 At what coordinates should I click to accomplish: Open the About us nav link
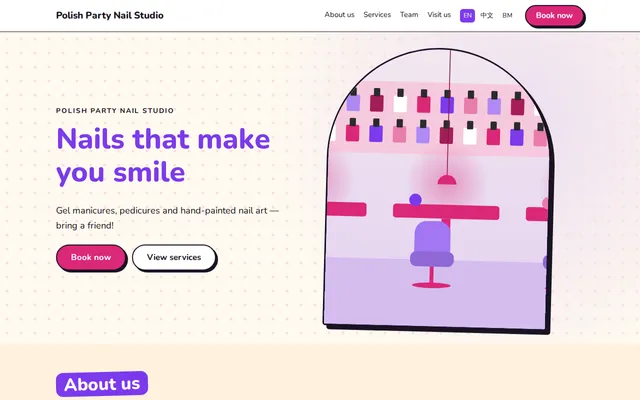click(x=339, y=15)
